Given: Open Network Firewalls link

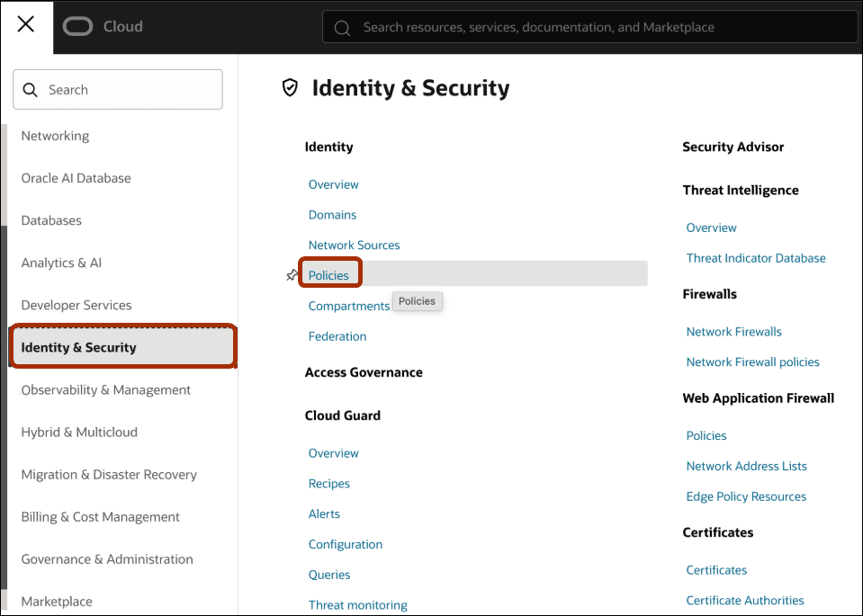Looking at the screenshot, I should [x=733, y=332].
